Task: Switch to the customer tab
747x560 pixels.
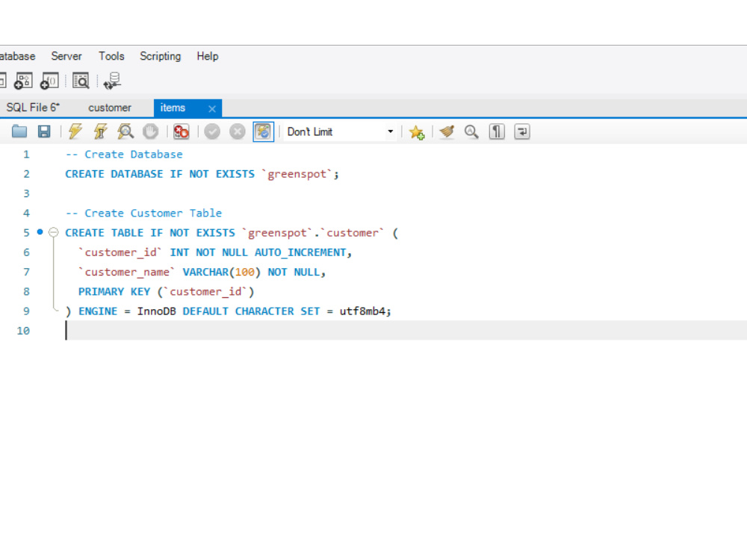Action: click(x=110, y=108)
